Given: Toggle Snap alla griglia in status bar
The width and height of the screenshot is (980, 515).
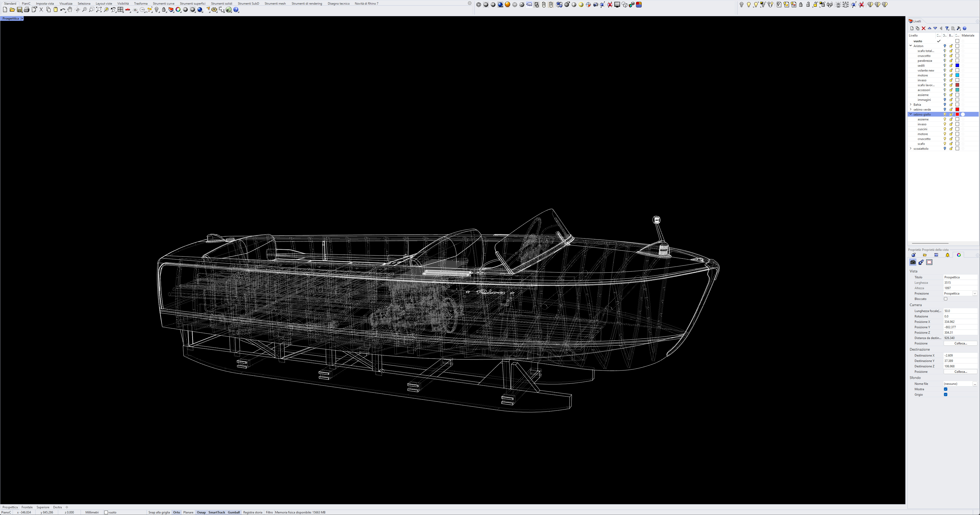Looking at the screenshot, I should pyautogui.click(x=159, y=512).
